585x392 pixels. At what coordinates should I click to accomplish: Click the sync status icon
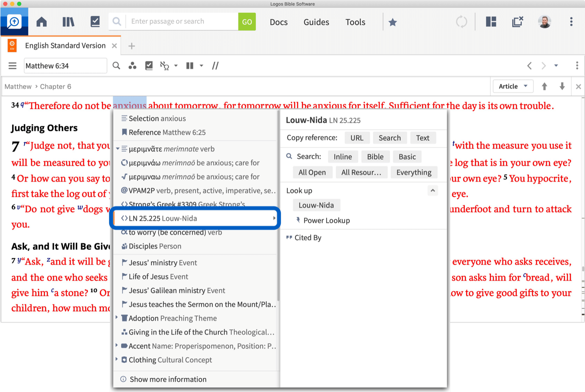coord(461,22)
